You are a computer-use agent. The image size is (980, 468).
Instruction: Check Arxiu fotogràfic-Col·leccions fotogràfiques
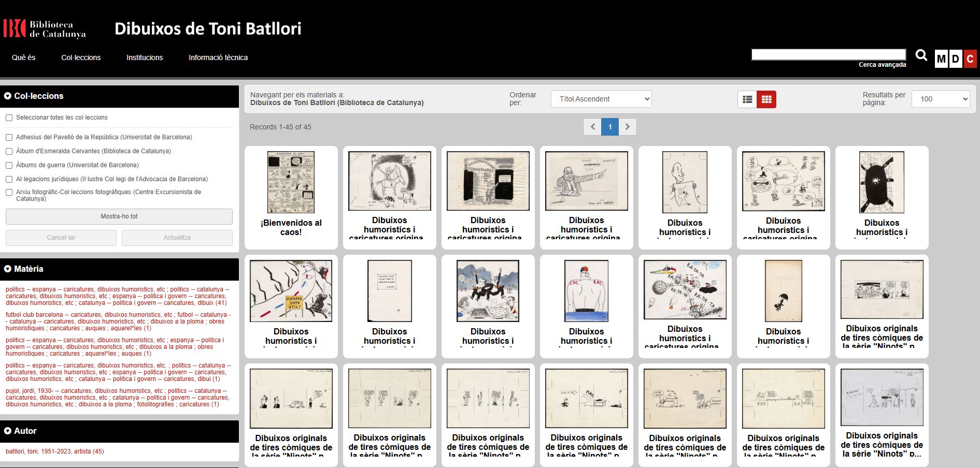(x=9, y=193)
